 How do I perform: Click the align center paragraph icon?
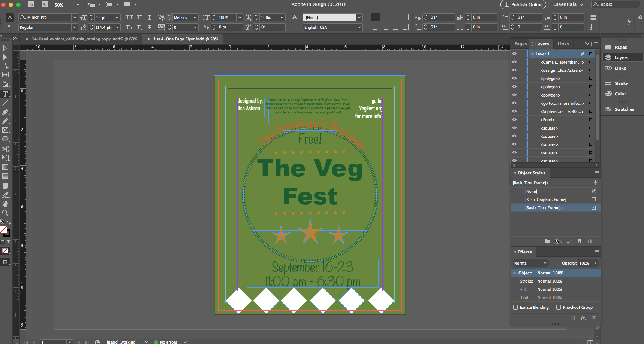pos(385,17)
